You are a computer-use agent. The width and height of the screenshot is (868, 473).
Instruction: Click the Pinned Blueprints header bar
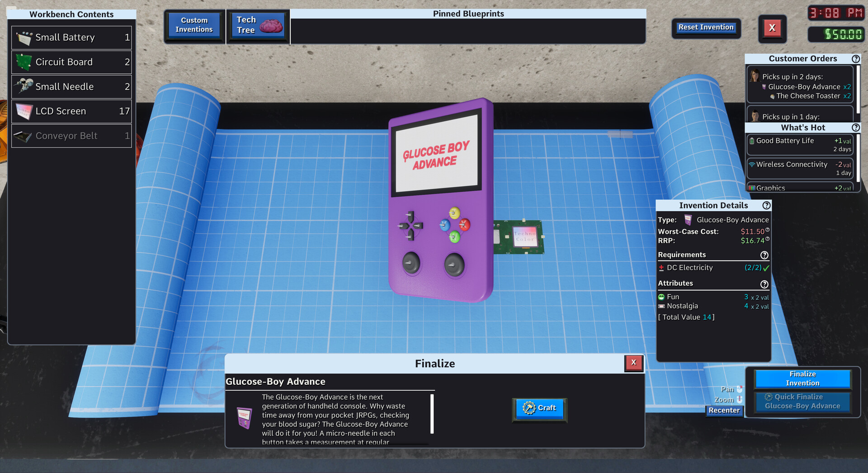coord(468,14)
